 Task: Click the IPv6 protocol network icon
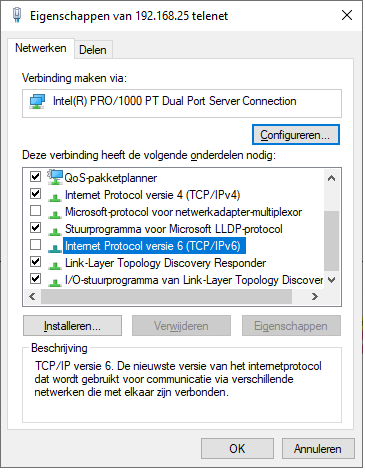55,249
